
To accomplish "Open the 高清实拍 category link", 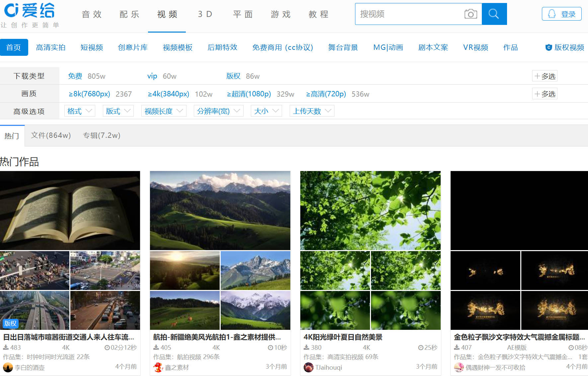I will (51, 47).
